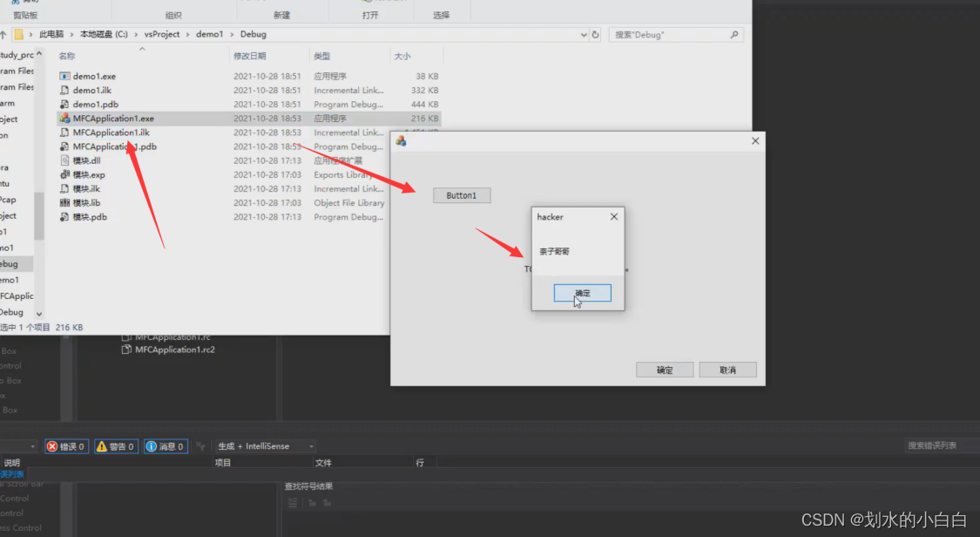The width and height of the screenshot is (980, 537).
Task: Click the Button1 button in the dialog
Action: click(x=462, y=195)
